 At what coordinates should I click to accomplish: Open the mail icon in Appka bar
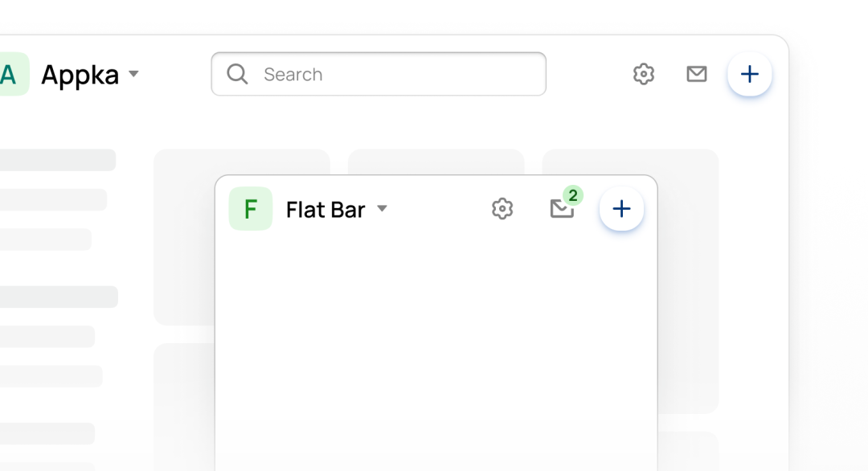click(696, 74)
